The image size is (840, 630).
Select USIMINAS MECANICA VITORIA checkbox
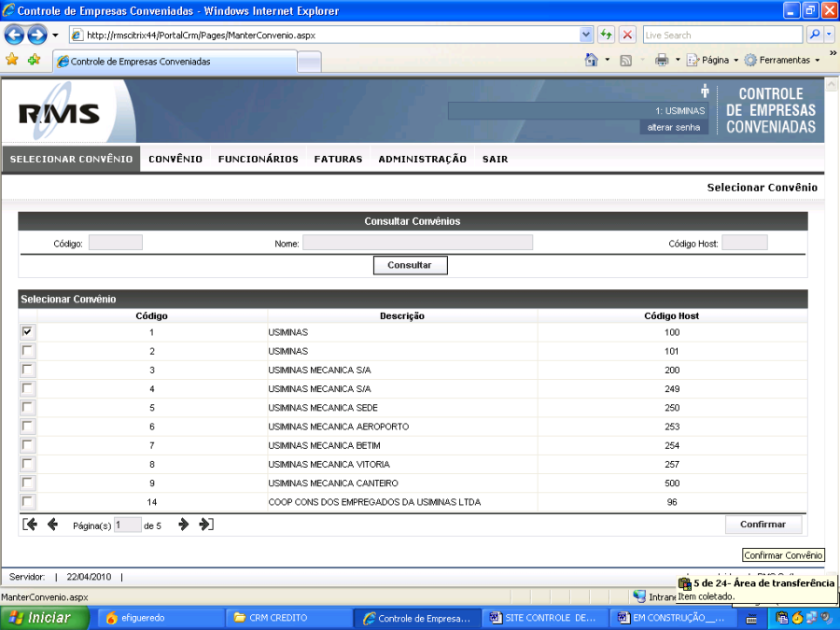[x=27, y=464]
